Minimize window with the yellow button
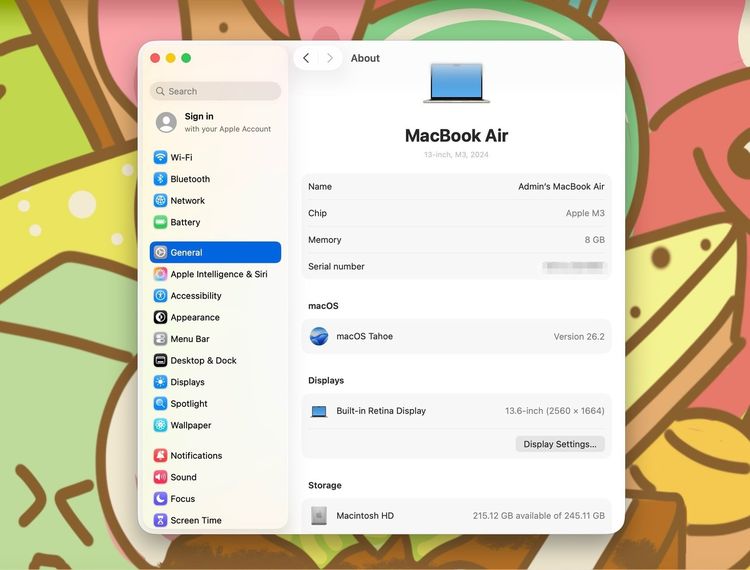The width and height of the screenshot is (750, 570). coord(171,58)
